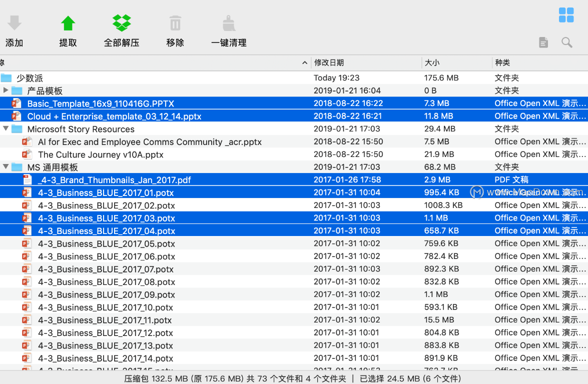Click the green 提取 (Extract) arrow icon
The height and width of the screenshot is (384, 588).
pos(68,23)
